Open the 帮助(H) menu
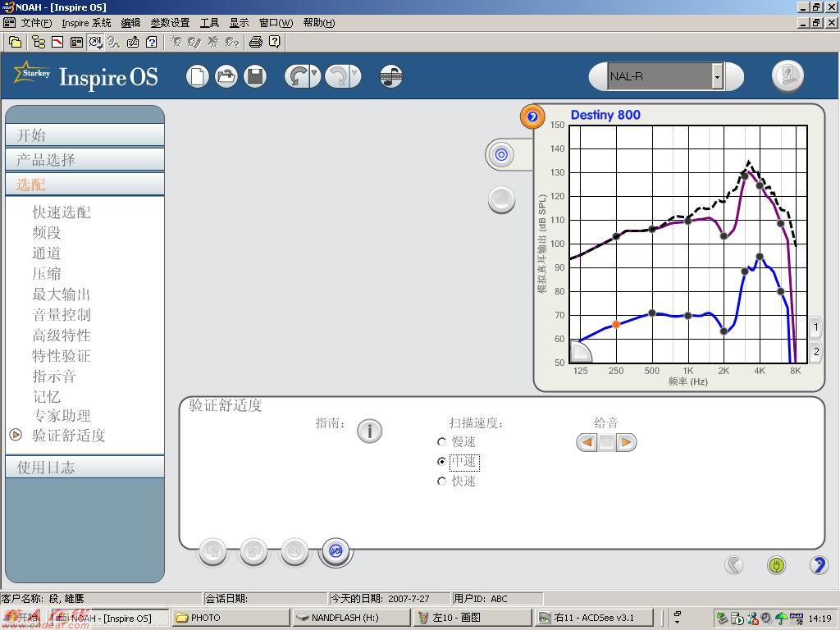The width and height of the screenshot is (840, 630). [319, 23]
